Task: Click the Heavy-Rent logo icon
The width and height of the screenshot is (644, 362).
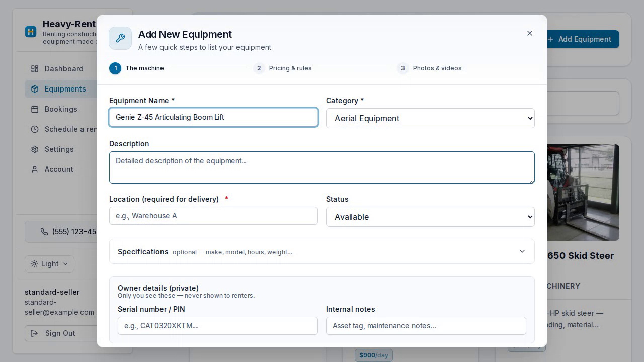Action: click(x=31, y=32)
